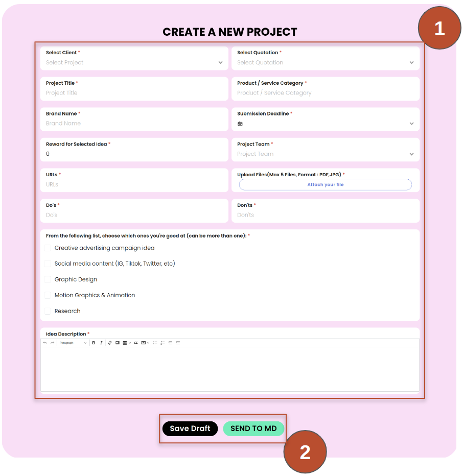Image resolution: width=463 pixels, height=476 pixels.
Task: Expand the Select Quotation dropdown
Action: pyautogui.click(x=325, y=62)
